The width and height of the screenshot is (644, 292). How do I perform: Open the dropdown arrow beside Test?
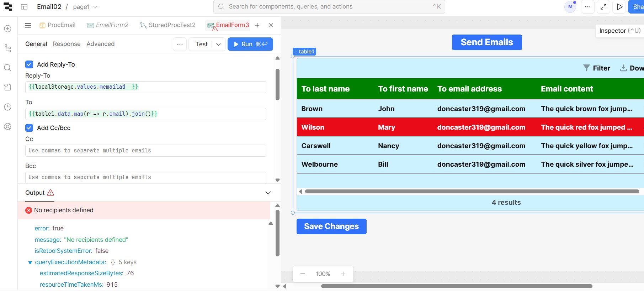pyautogui.click(x=218, y=44)
